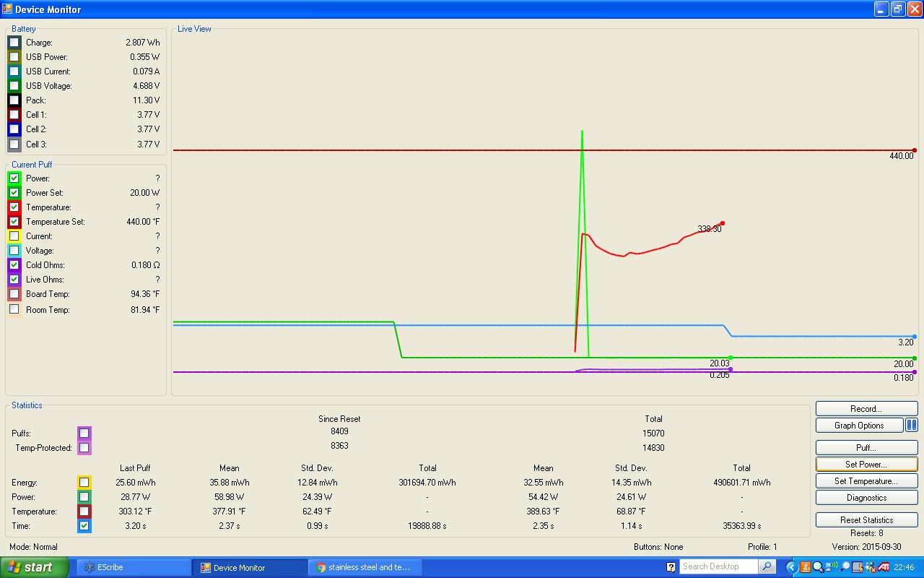Click the Reset Statistics button
Screen dimensions: 924x578
[x=866, y=520]
